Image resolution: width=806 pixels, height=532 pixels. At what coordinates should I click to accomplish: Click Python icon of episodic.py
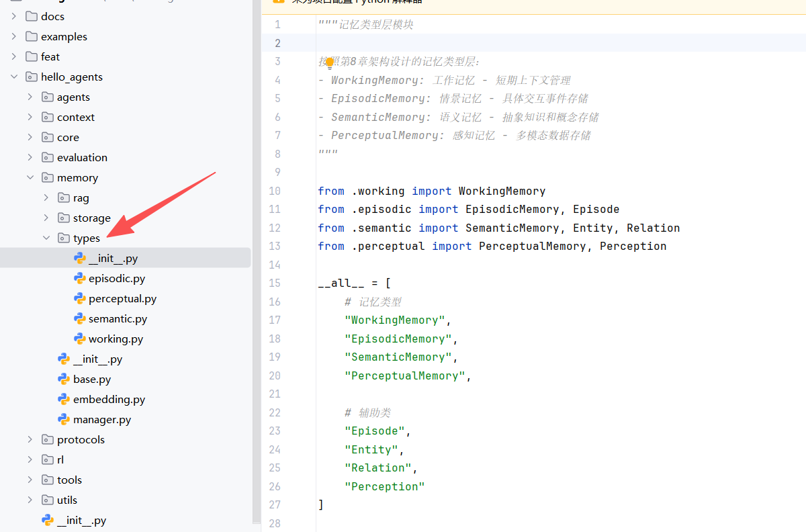80,278
